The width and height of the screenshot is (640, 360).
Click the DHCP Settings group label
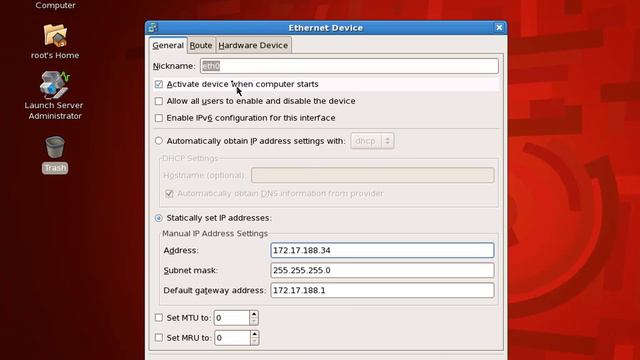[x=190, y=158]
